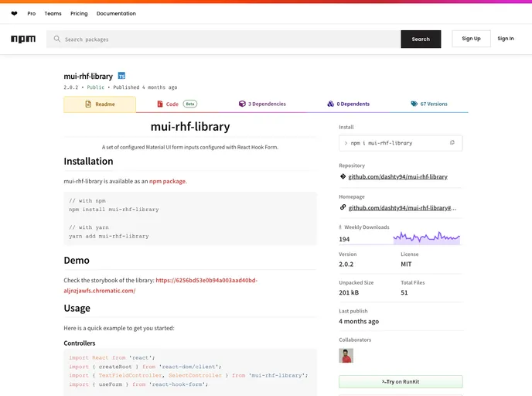Switch to the Code tab
Viewport: 532px width, 396px height.
pos(177,104)
